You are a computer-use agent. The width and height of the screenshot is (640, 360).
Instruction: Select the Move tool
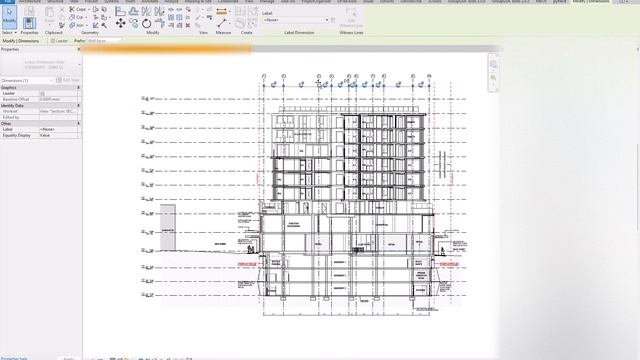pos(120,24)
